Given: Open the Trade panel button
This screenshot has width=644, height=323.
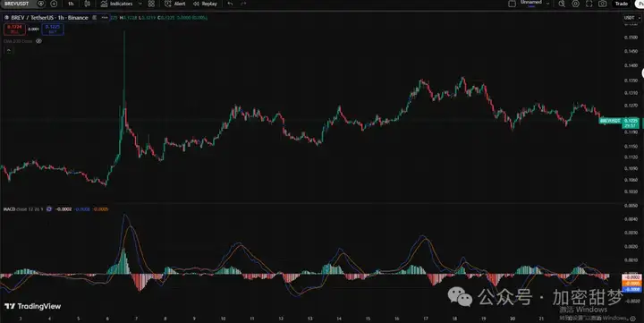Looking at the screenshot, I should click(621, 4).
